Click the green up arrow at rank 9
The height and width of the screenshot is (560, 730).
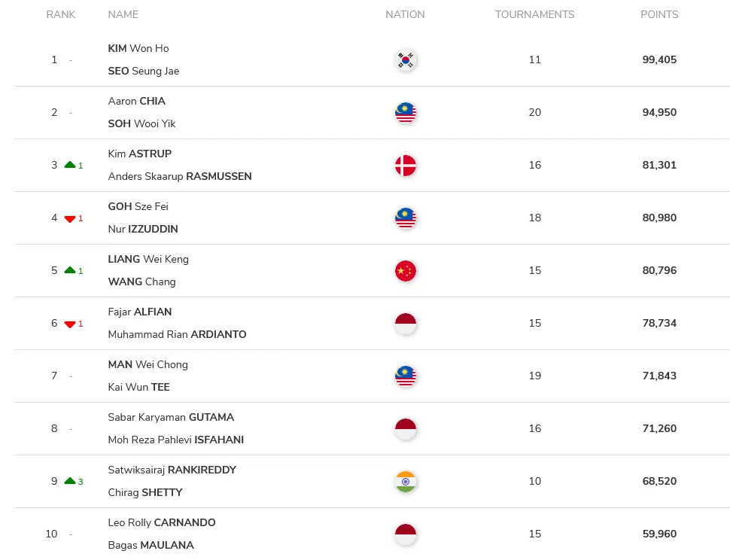pyautogui.click(x=70, y=481)
